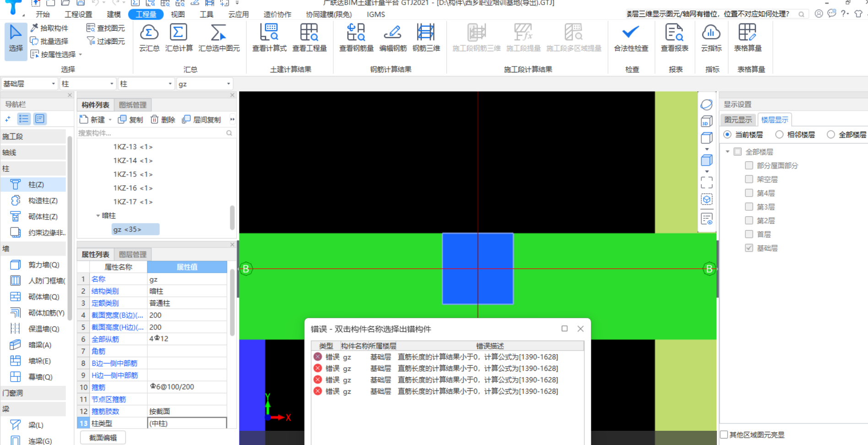Click the 复制 copy component button
Viewport: 868px width, 445px height.
[130, 120]
